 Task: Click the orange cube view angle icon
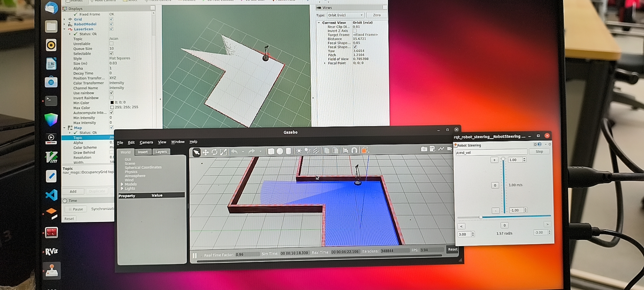tap(364, 150)
